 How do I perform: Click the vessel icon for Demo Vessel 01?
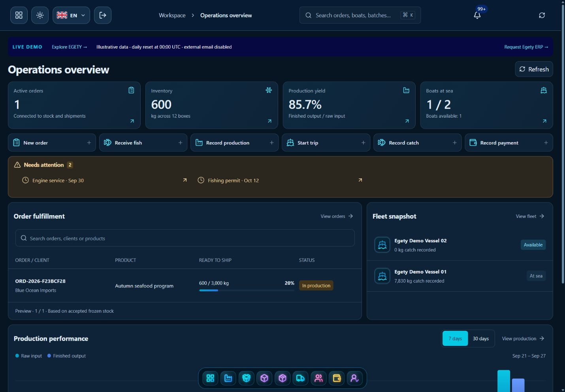point(382,276)
